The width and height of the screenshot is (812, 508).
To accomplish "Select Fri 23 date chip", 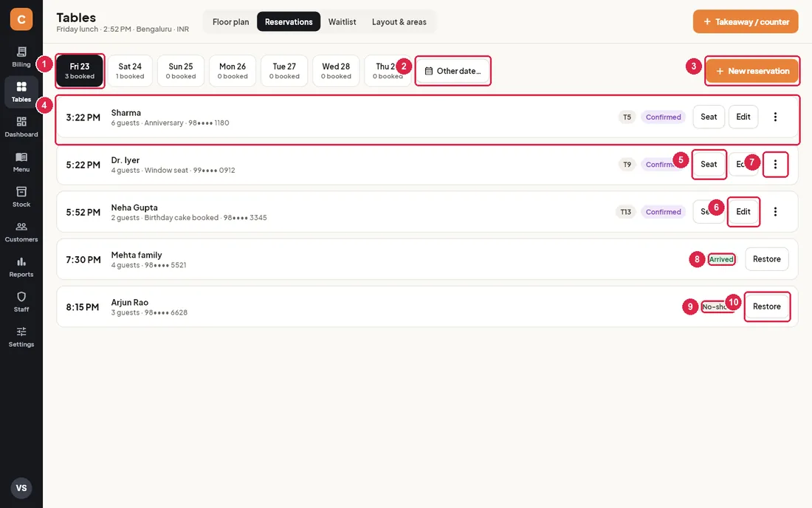I will (x=80, y=71).
